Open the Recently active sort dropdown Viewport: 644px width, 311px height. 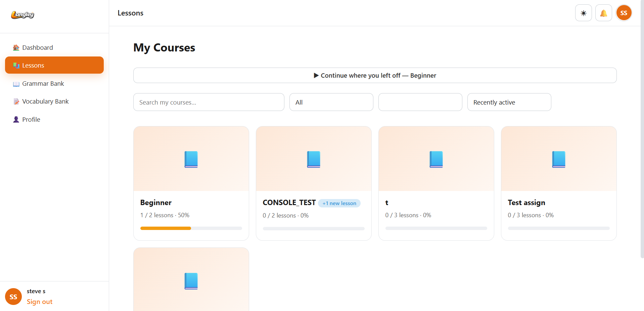click(509, 102)
